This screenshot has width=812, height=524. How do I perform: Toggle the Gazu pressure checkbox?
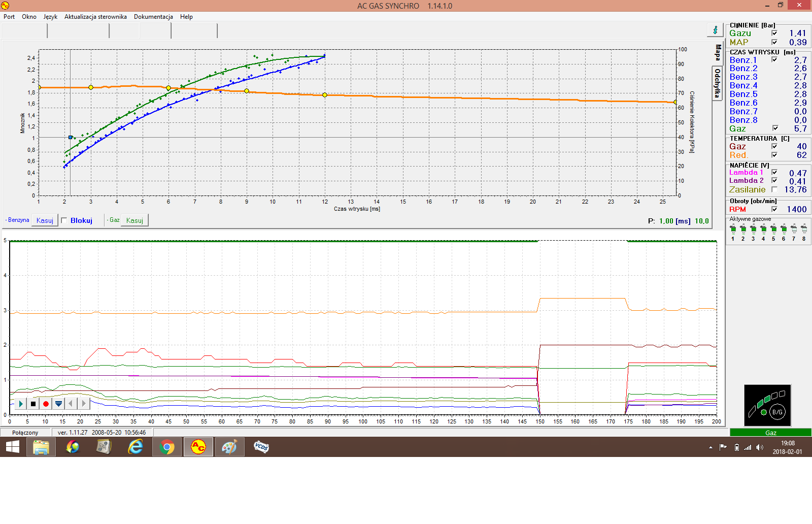[x=774, y=33]
